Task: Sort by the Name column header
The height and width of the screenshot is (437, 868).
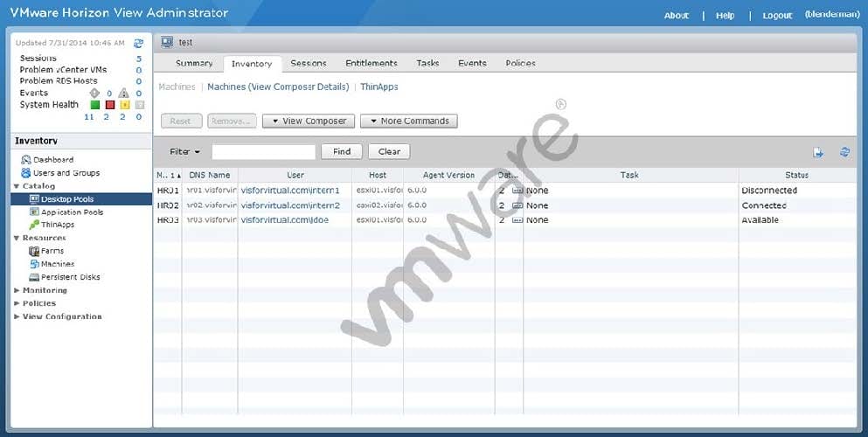Action: click(168, 176)
